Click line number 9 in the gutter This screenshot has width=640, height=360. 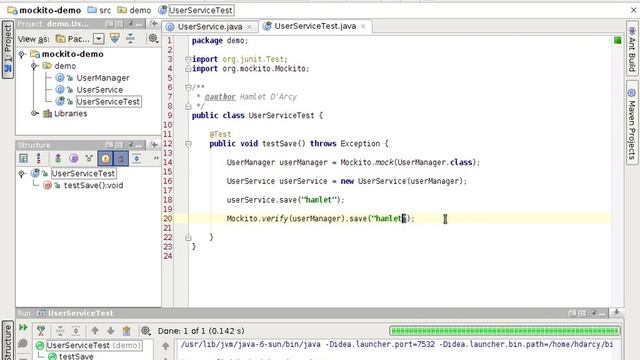click(169, 116)
